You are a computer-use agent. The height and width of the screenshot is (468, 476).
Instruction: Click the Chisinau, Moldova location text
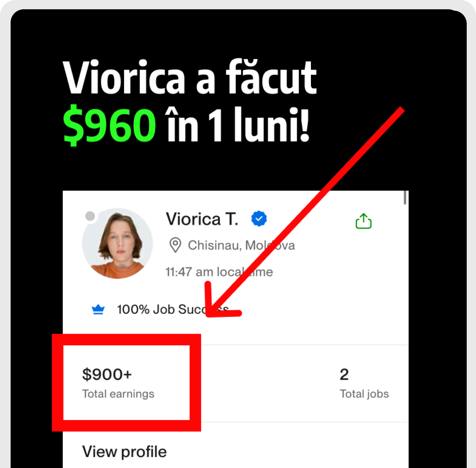coord(241,245)
